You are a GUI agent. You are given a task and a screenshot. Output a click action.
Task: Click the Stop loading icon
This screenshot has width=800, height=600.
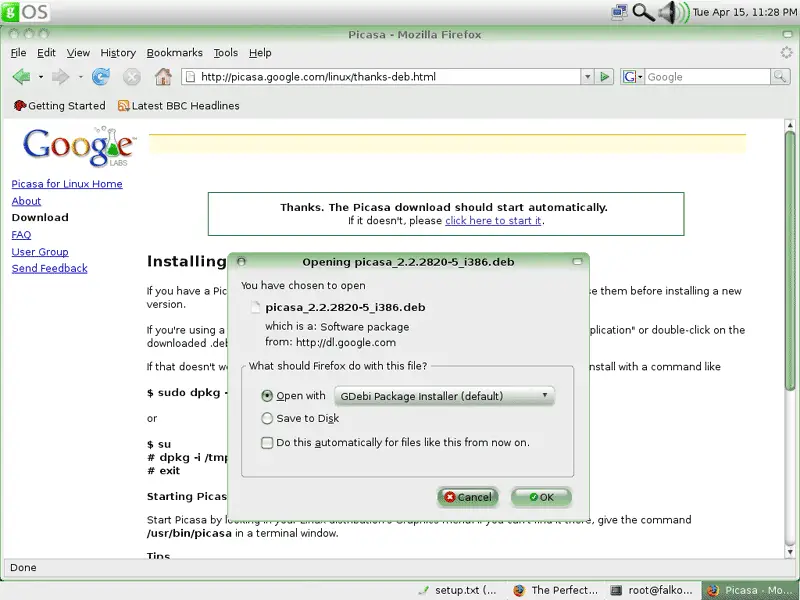(132, 77)
